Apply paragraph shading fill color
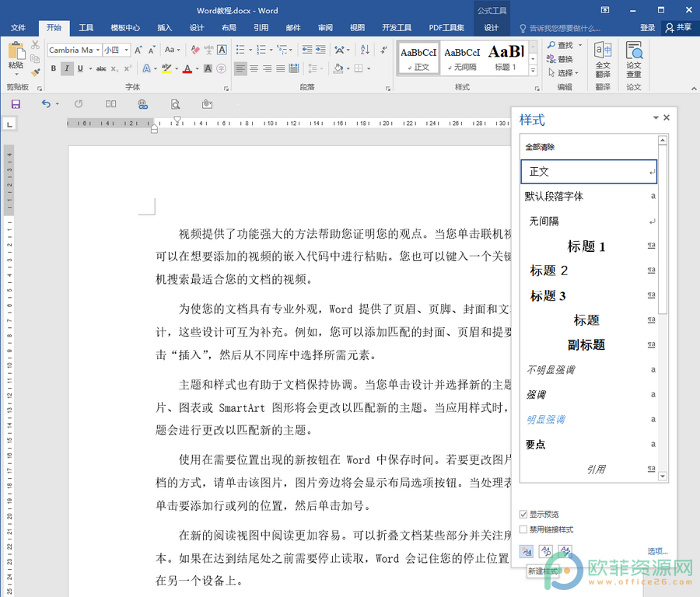Image resolution: width=700 pixels, height=597 pixels. coord(338,68)
